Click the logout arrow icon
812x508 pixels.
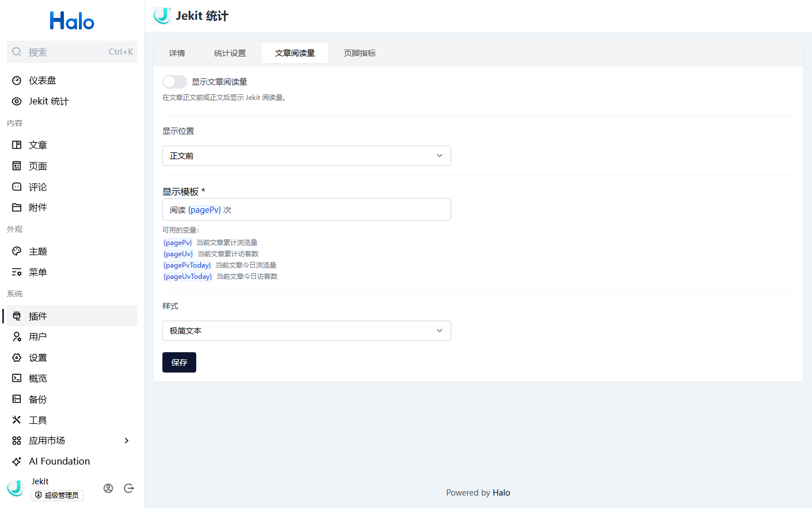pyautogui.click(x=129, y=488)
